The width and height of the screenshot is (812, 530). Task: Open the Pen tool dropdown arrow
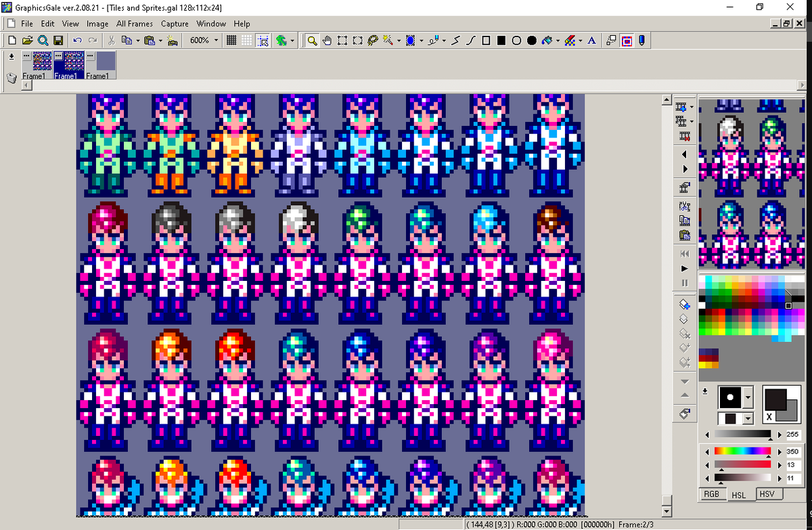coord(444,41)
